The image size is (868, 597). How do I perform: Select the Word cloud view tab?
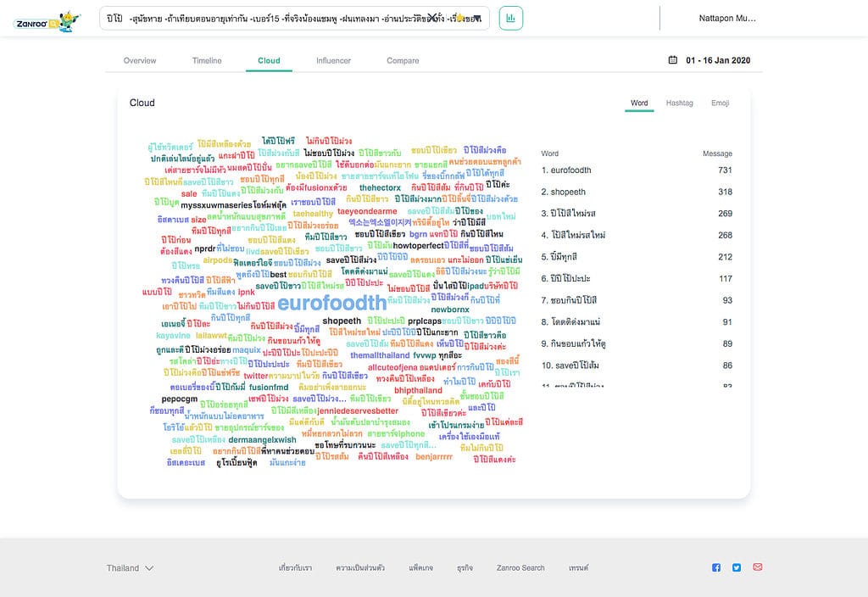pos(639,103)
